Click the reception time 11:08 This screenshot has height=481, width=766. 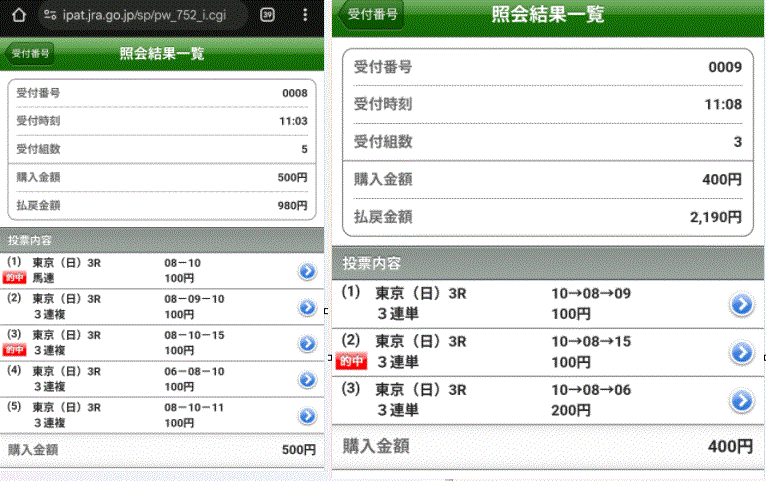pyautogui.click(x=723, y=104)
